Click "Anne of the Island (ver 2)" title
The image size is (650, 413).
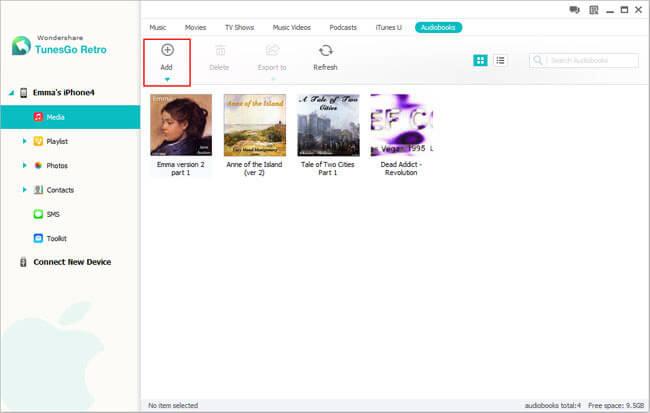(254, 168)
